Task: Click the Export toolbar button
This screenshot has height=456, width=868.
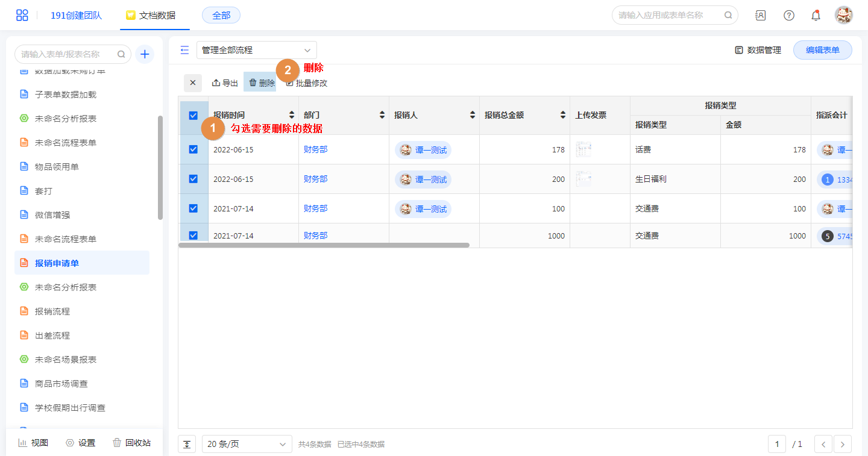Action: 225,83
